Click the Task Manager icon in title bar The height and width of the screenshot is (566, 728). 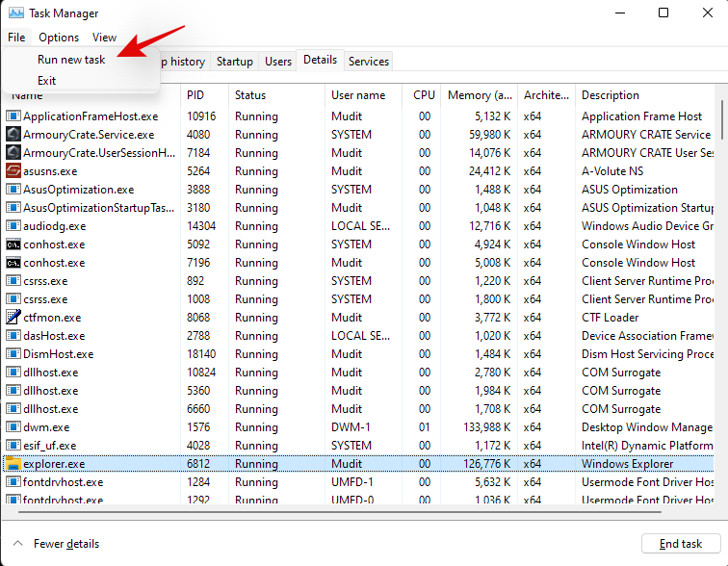pyautogui.click(x=14, y=13)
